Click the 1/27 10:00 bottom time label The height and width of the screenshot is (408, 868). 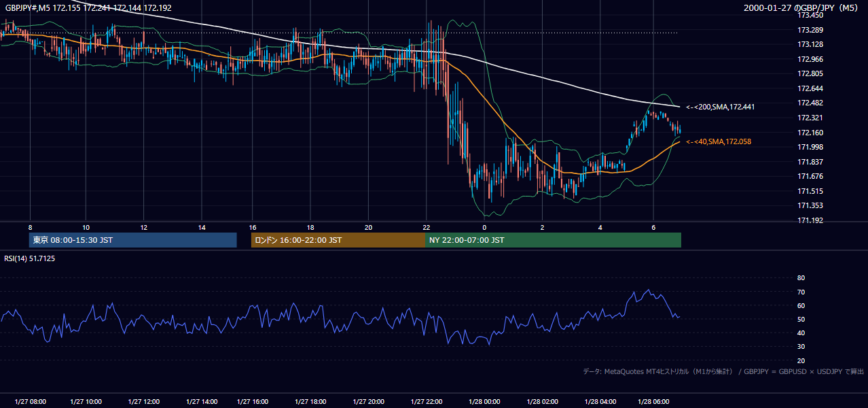86,402
